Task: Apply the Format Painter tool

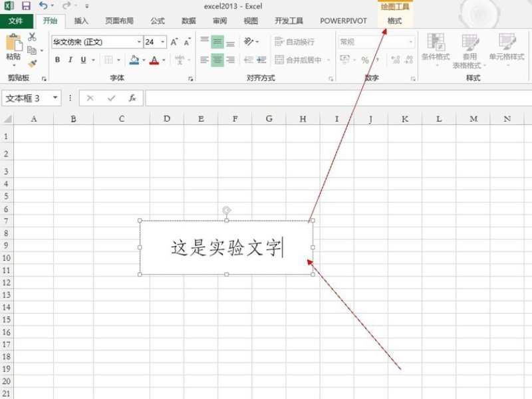Action: point(33,65)
